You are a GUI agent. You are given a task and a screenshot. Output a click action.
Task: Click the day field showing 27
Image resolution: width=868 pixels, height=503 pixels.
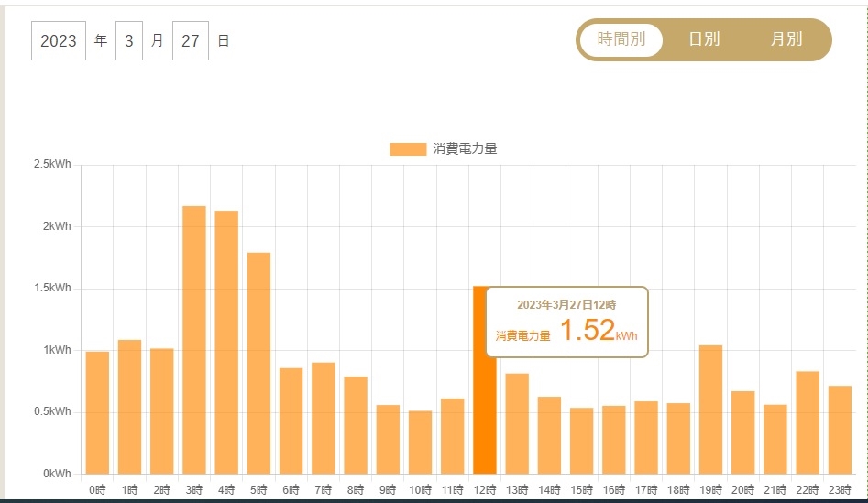pyautogui.click(x=191, y=40)
